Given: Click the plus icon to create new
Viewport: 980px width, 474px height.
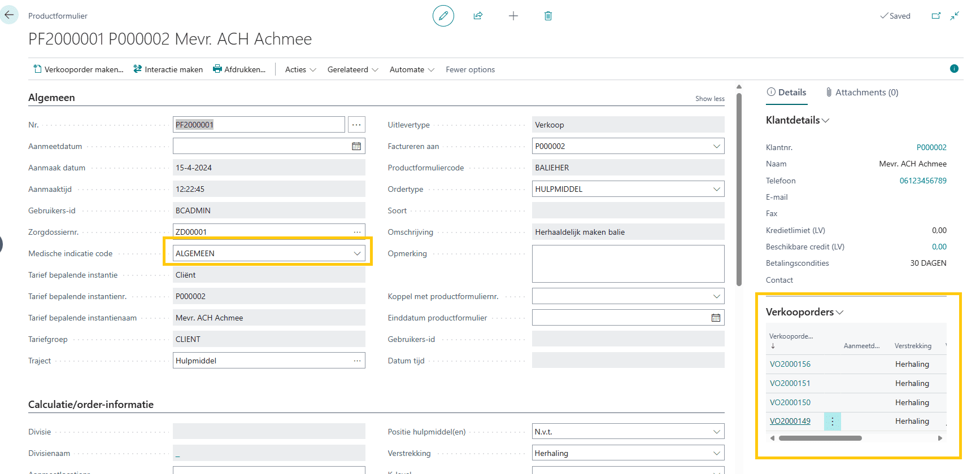Looking at the screenshot, I should [513, 16].
